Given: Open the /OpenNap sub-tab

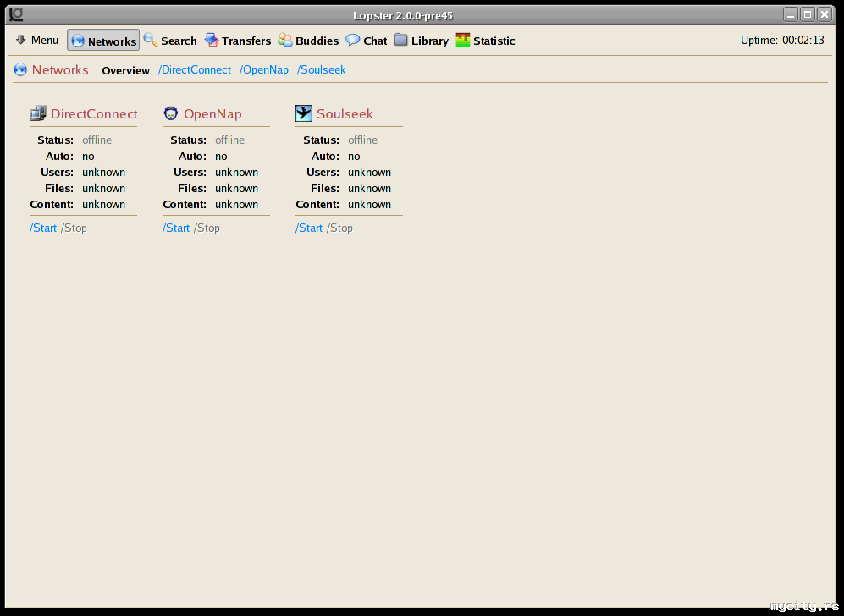Looking at the screenshot, I should (263, 69).
